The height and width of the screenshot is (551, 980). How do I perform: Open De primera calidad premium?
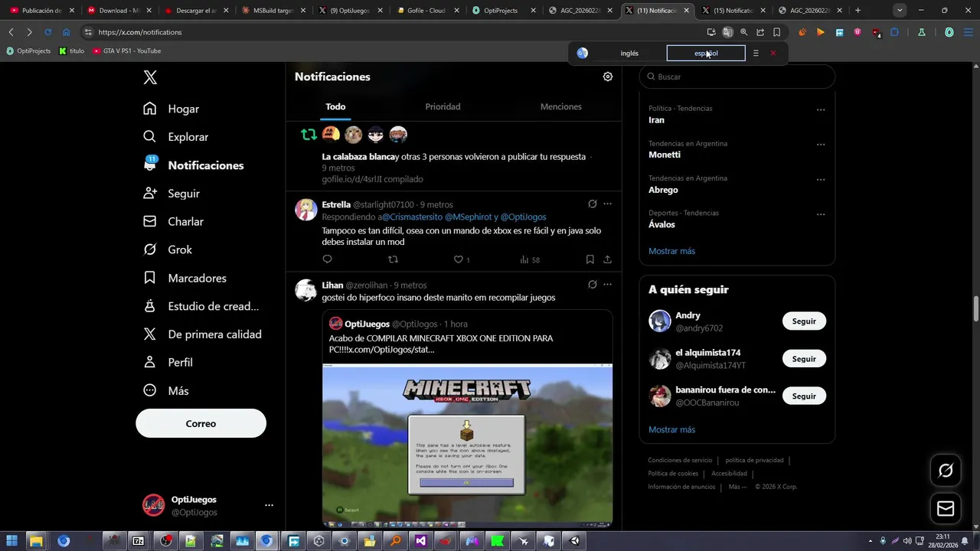pos(203,334)
